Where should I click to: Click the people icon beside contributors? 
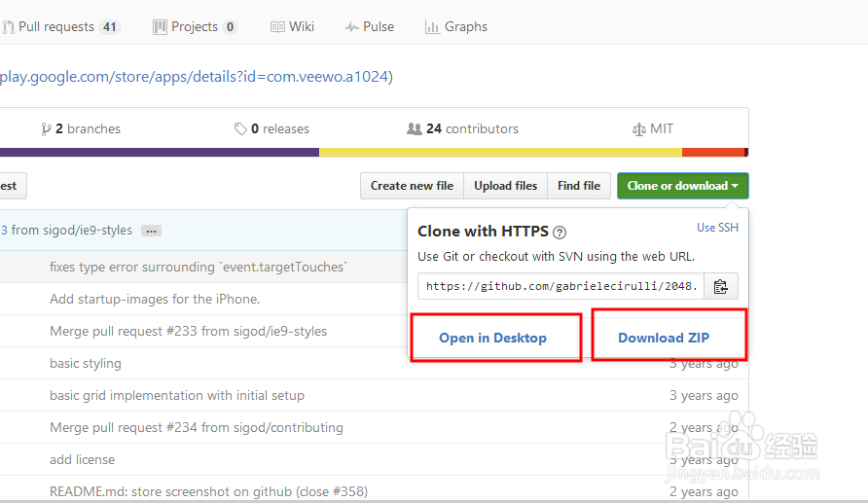click(x=415, y=129)
